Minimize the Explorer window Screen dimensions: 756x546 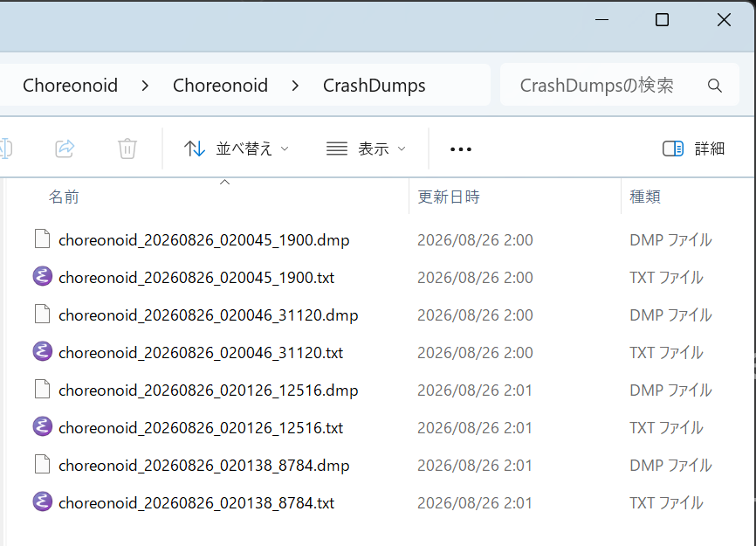coord(601,20)
